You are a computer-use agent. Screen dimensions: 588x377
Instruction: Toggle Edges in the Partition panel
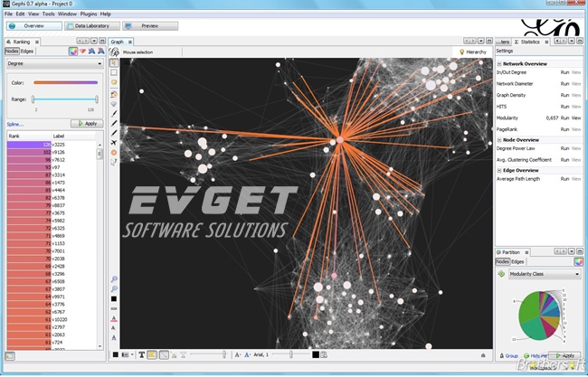[517, 261]
